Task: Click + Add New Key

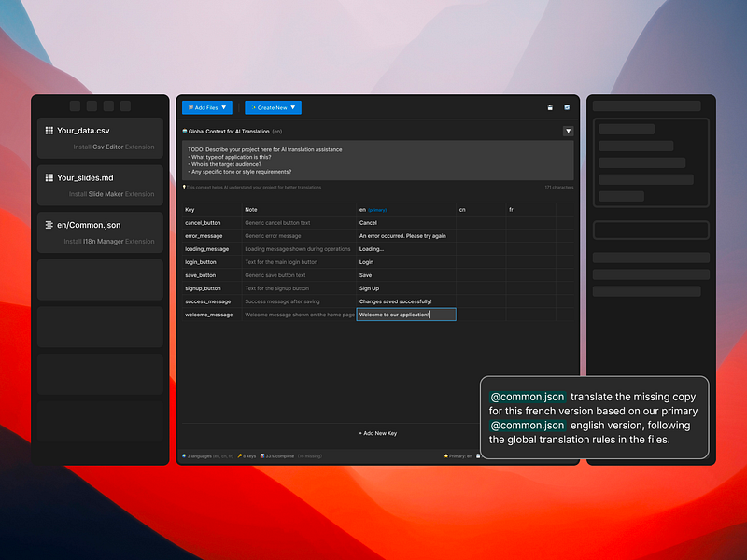Action: tap(378, 433)
